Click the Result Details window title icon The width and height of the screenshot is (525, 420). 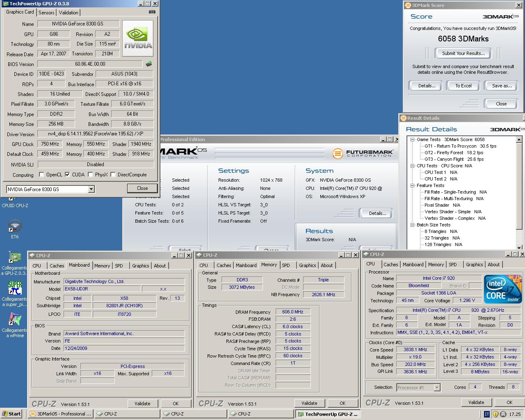point(403,118)
